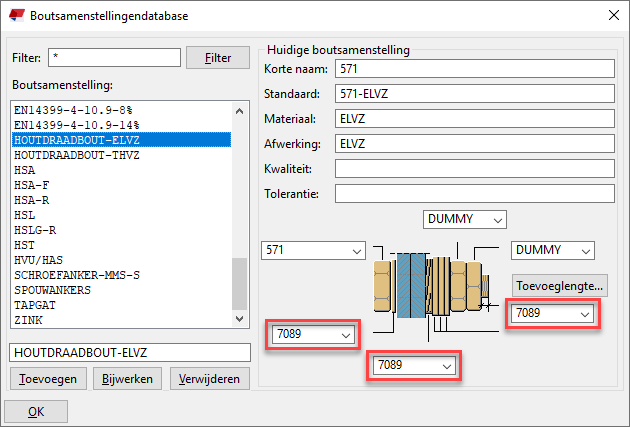Image resolution: width=630 pixels, height=427 pixels.
Task: Select HVU/HAS list entry
Action: (x=121, y=260)
